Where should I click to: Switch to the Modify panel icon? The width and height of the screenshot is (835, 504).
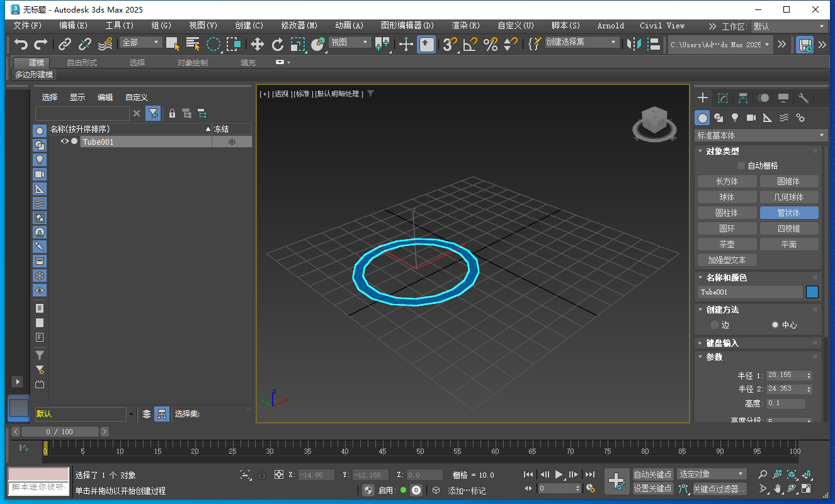pos(722,98)
